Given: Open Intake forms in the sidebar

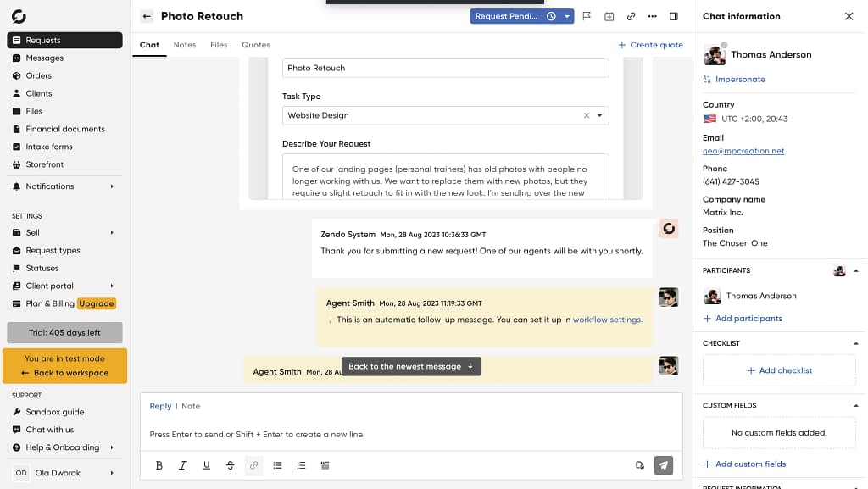Looking at the screenshot, I should (64, 147).
